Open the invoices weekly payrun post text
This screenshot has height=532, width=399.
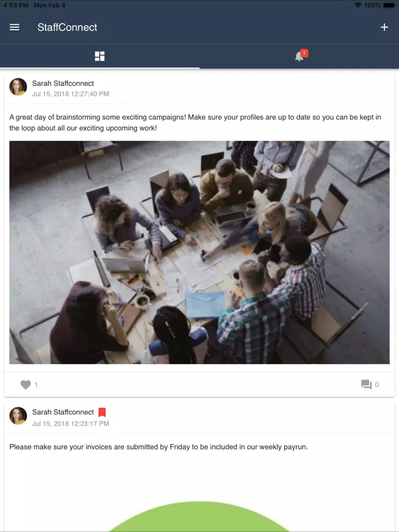pyautogui.click(x=158, y=447)
